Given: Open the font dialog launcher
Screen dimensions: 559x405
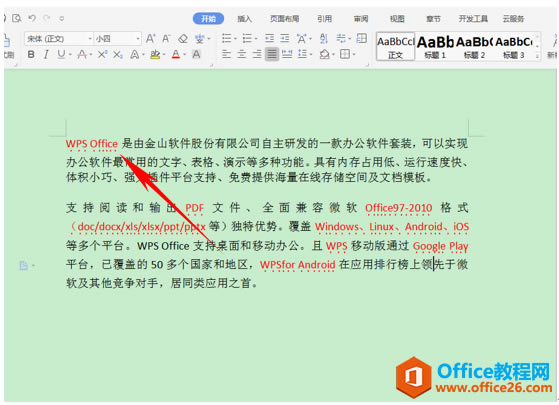Looking at the screenshot, I should point(211,65).
